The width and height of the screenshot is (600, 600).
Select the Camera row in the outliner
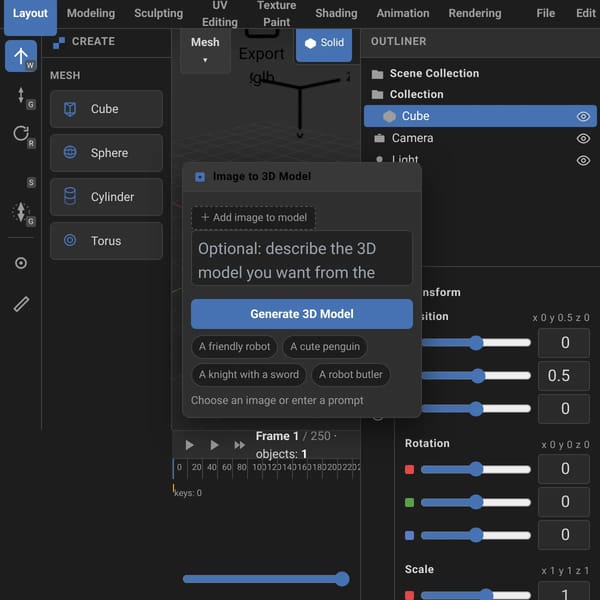[x=480, y=138]
